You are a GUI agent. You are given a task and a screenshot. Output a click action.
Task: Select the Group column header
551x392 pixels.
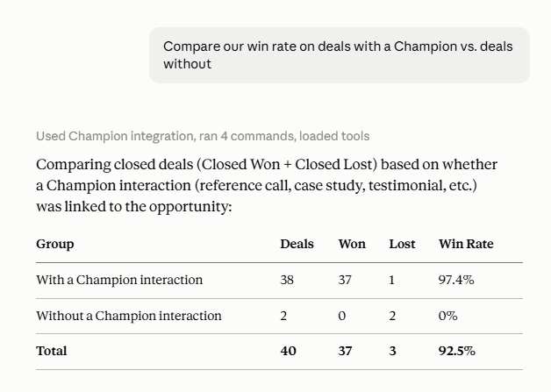[x=55, y=244]
